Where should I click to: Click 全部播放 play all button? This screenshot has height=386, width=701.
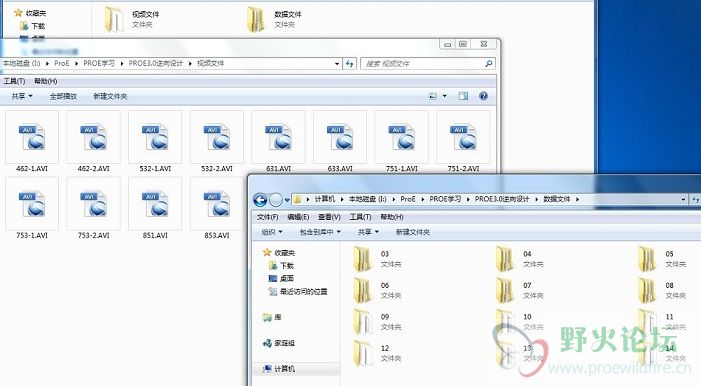point(63,96)
